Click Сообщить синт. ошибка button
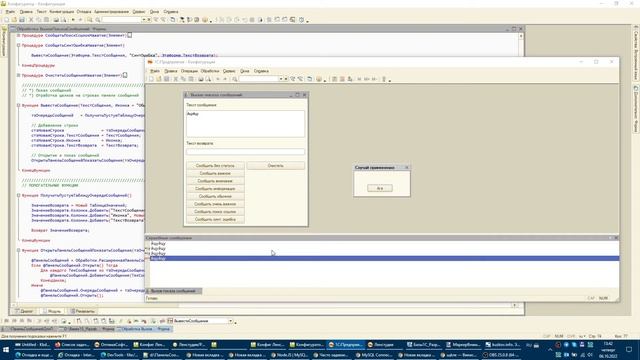 point(215,220)
